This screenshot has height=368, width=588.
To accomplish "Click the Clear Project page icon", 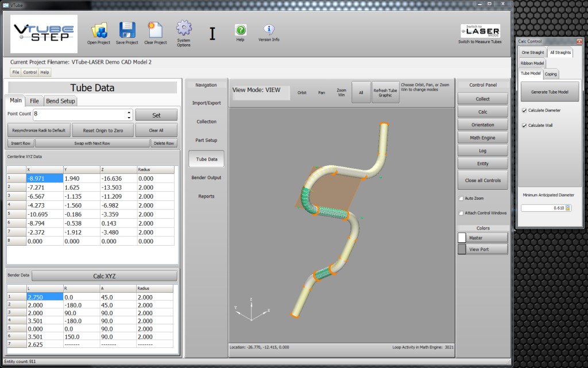I will pyautogui.click(x=155, y=30).
